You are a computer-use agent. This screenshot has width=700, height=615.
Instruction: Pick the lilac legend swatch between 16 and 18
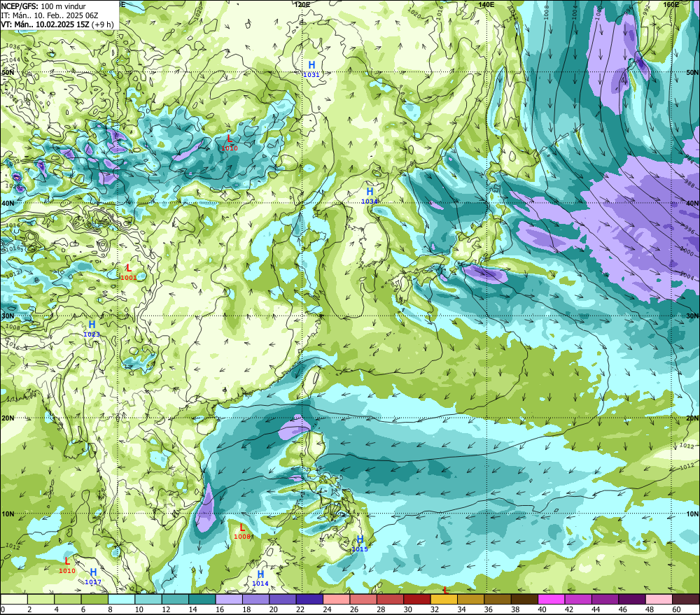[229, 599]
